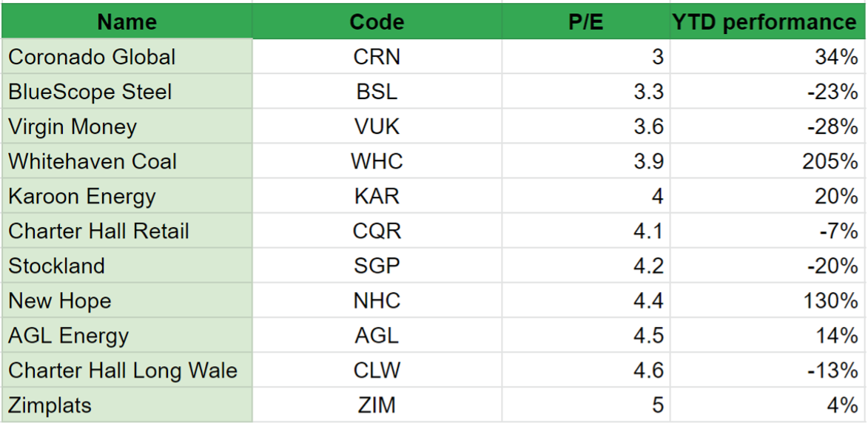Screen dimensions: 868x426
Task: Click the Coronado Global name cell
Action: click(x=127, y=56)
